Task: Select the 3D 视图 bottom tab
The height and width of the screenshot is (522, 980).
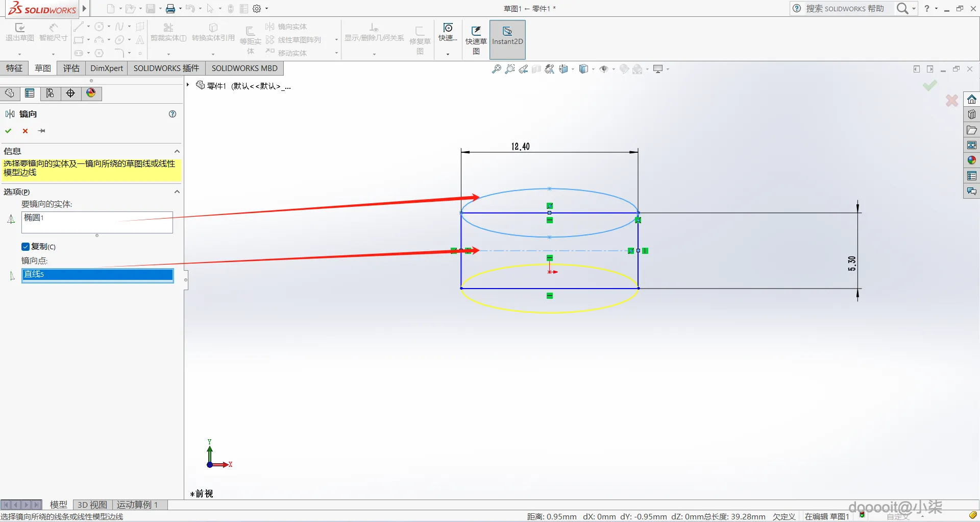Action: (92, 505)
